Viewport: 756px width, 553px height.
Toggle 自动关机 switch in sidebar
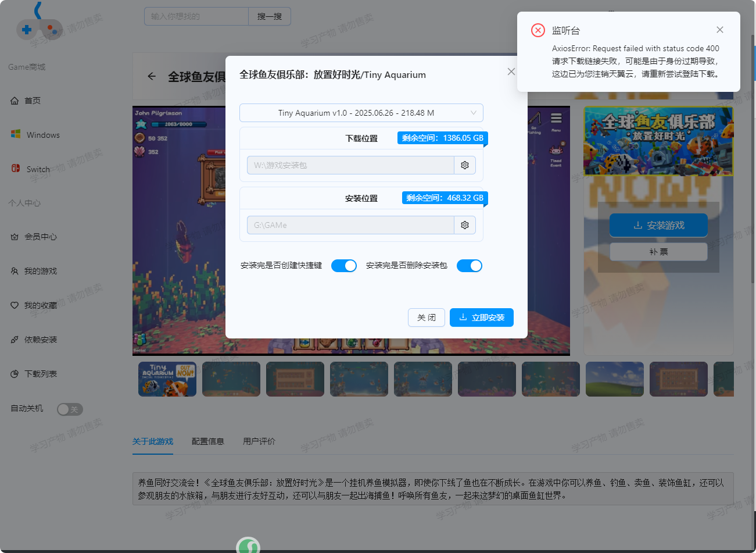(70, 409)
